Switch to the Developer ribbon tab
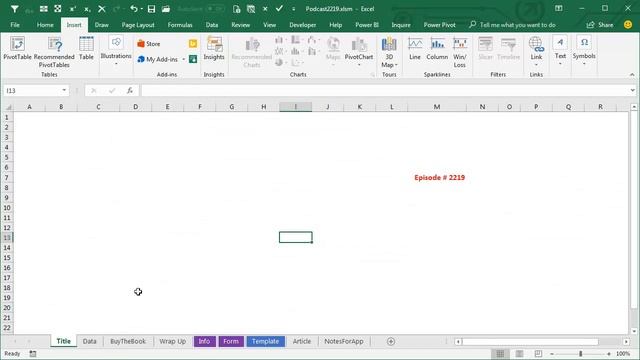The image size is (640, 360). point(302,25)
